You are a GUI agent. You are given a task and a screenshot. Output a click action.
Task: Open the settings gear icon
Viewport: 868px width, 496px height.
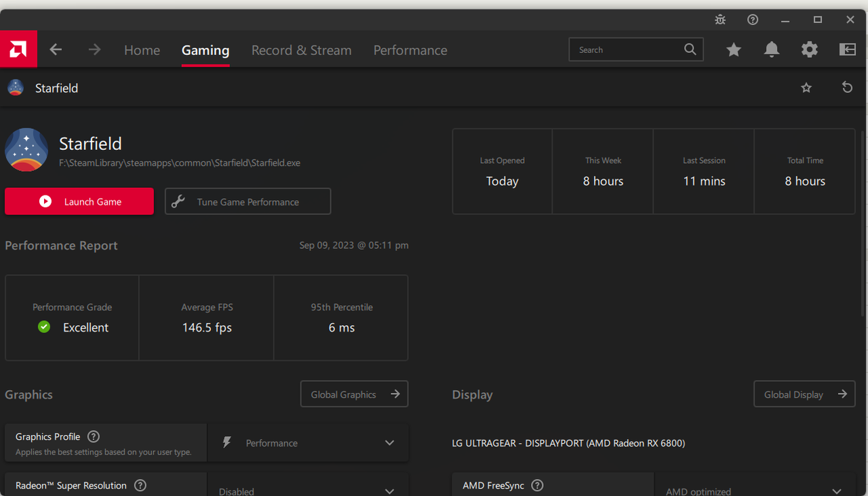pos(810,50)
